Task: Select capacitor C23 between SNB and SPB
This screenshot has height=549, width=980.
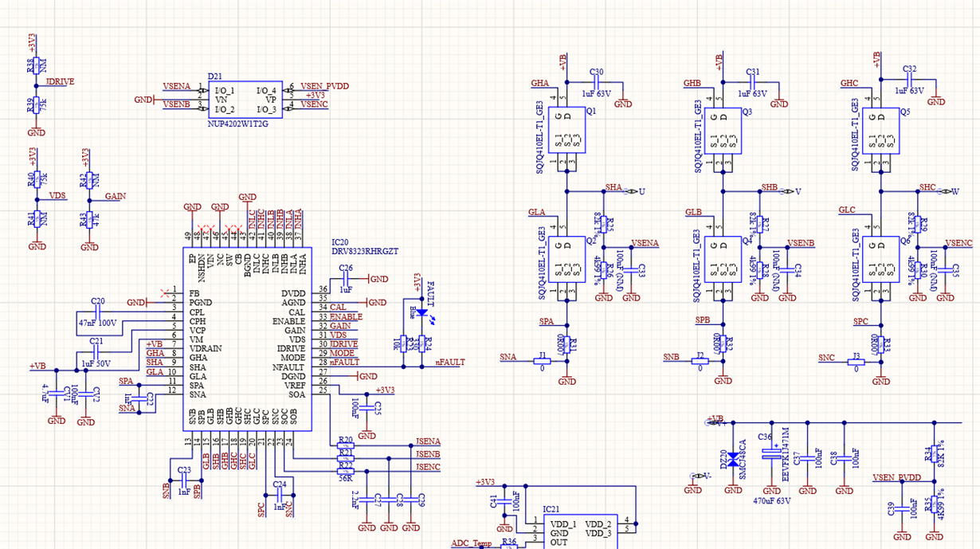Action: click(x=183, y=481)
